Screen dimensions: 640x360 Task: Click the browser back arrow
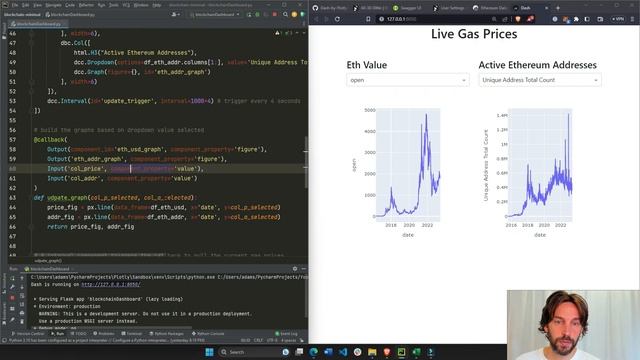point(316,19)
